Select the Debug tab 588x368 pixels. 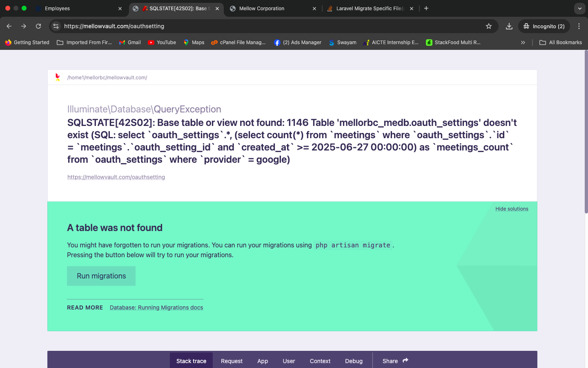[x=354, y=361]
